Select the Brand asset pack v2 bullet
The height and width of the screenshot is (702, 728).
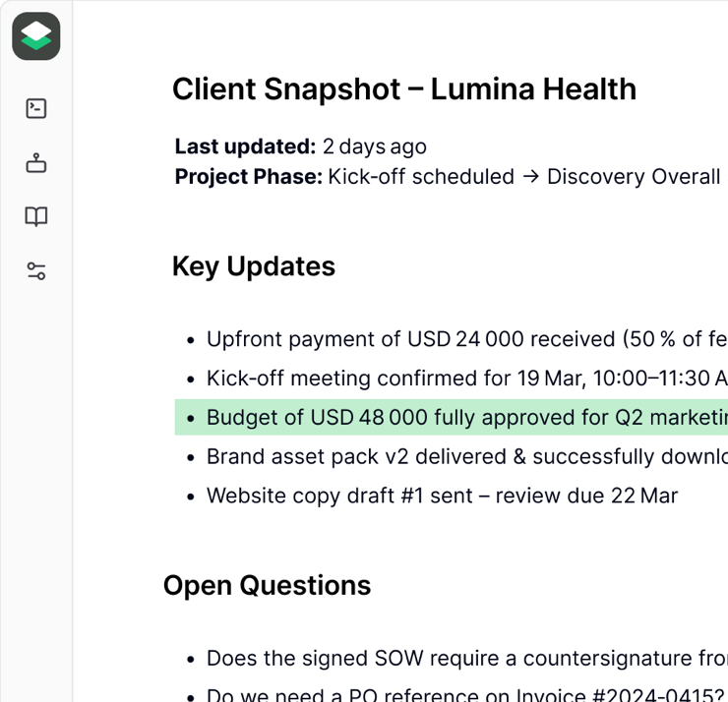(456, 456)
